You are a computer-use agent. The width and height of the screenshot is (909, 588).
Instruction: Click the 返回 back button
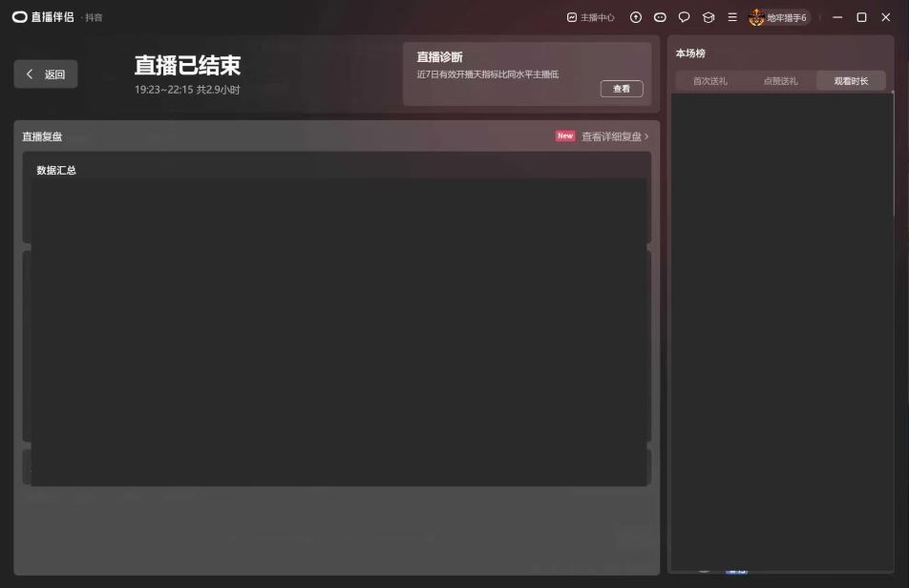click(46, 74)
